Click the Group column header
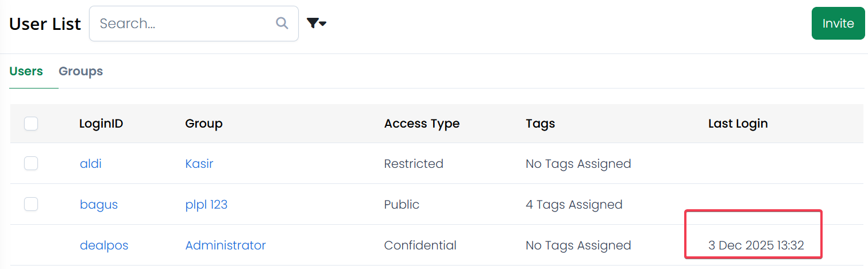This screenshot has height=269, width=868. pyautogui.click(x=204, y=124)
